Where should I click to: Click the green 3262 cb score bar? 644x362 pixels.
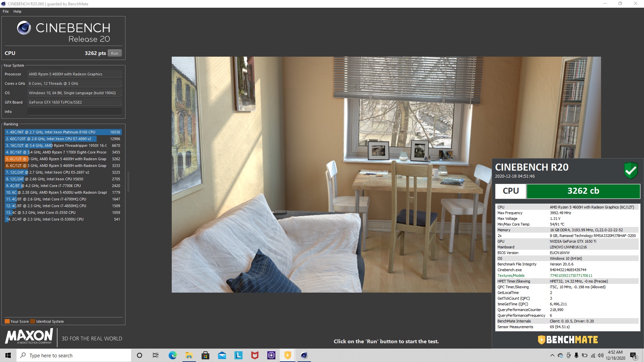pos(583,191)
